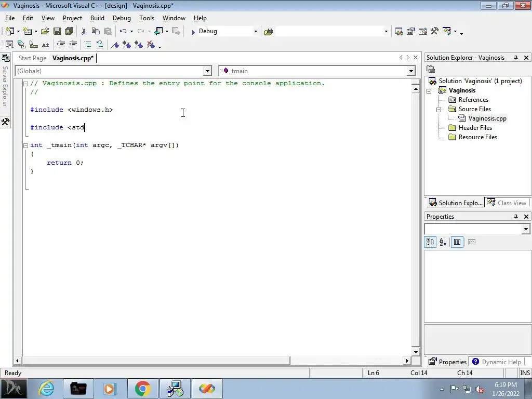This screenshot has height=399, width=532.
Task: Cut selection with the scissors icon
Action: (84, 31)
